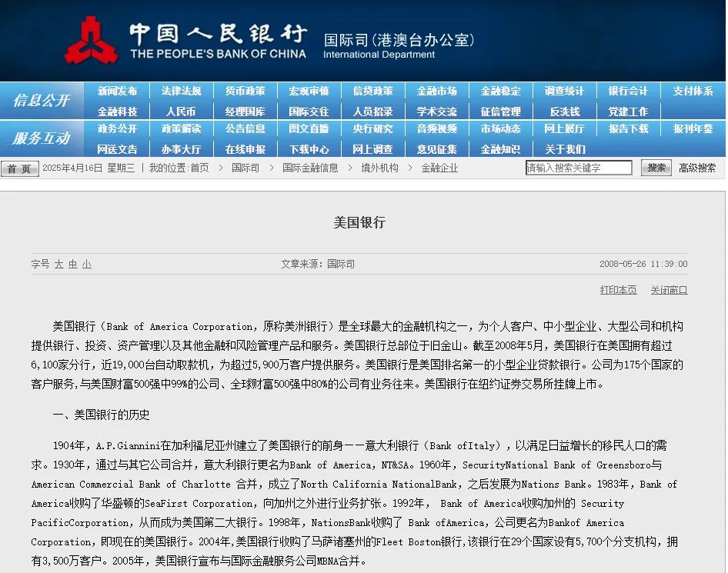This screenshot has width=728, height=573.
Task: Click the 服务互动 category header
Action: point(42,138)
